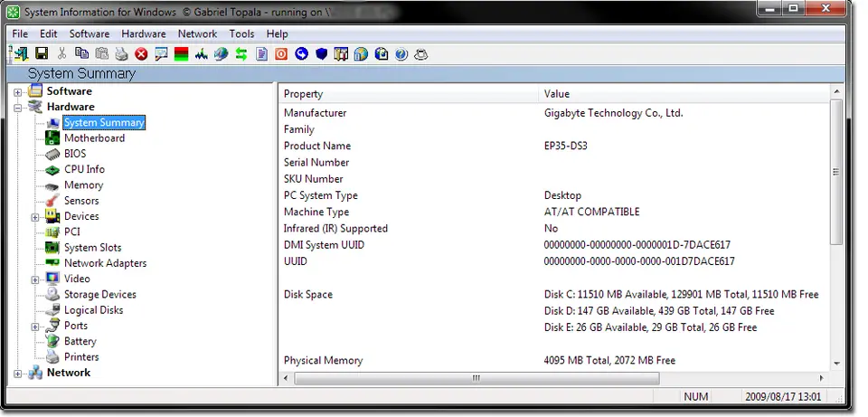Open the Tools menu
The image size is (868, 417).
241,33
